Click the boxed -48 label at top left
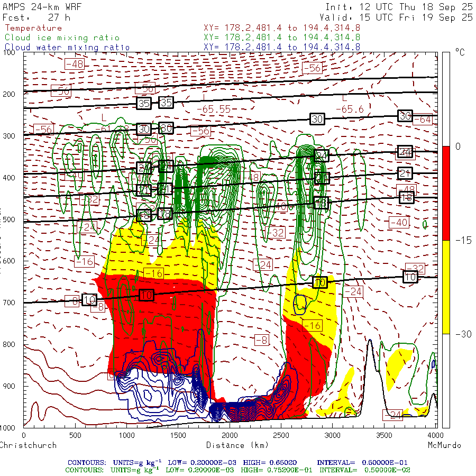476x476 pixels. click(75, 64)
